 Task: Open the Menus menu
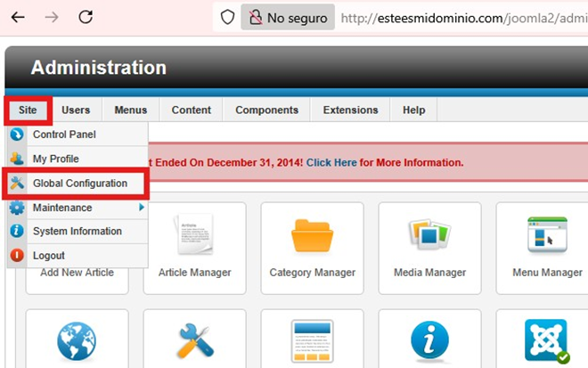[x=130, y=110]
